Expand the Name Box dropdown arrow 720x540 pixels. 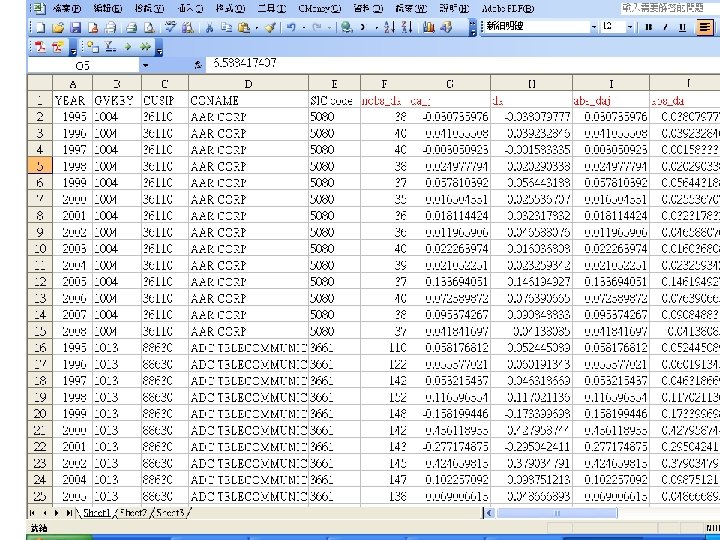146,66
